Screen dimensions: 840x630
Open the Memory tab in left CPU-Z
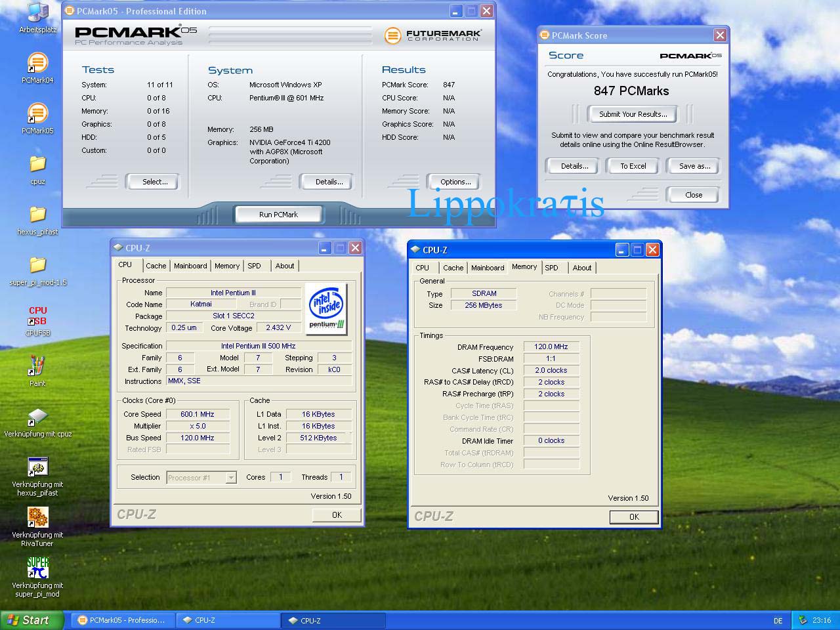coord(227,266)
